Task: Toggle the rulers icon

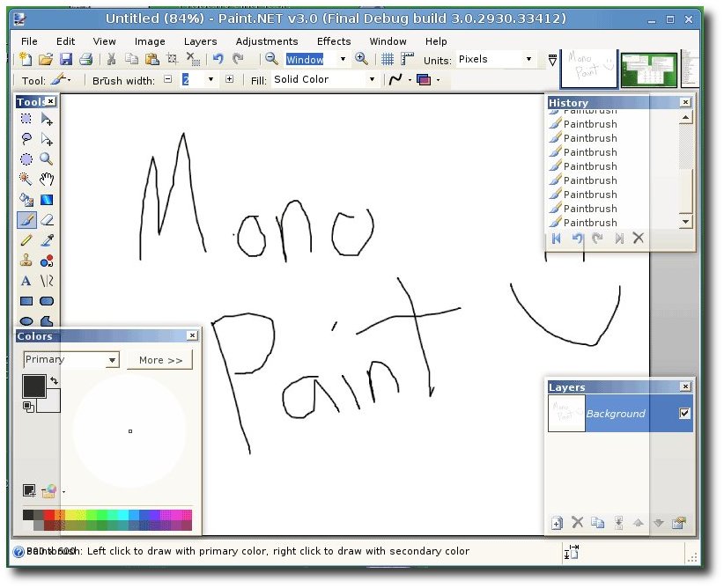Action: [x=407, y=59]
